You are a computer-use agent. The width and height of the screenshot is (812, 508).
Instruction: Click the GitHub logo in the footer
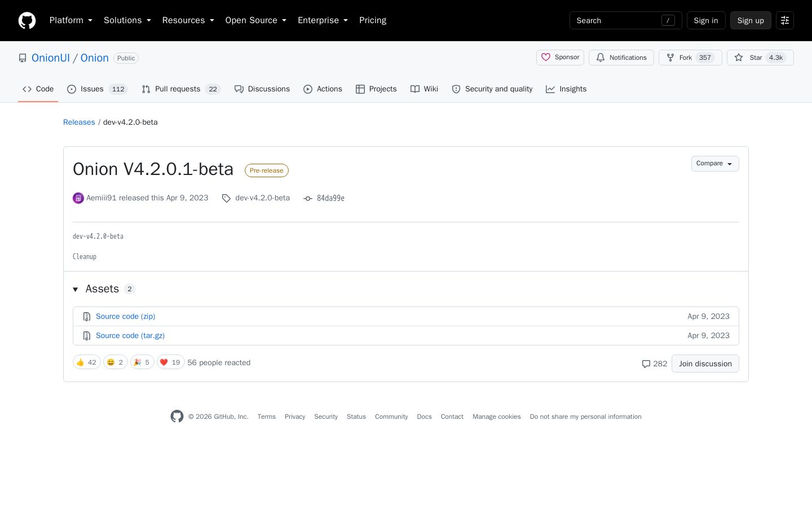[177, 417]
